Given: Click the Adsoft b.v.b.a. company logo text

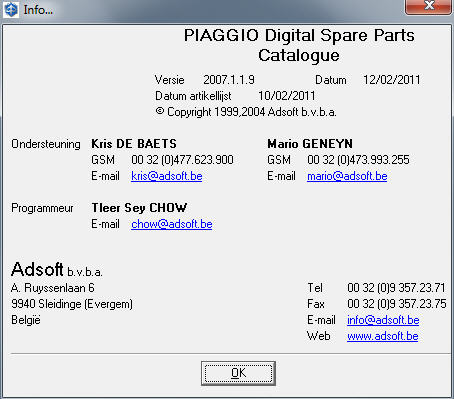Looking at the screenshot, I should coord(57,269).
